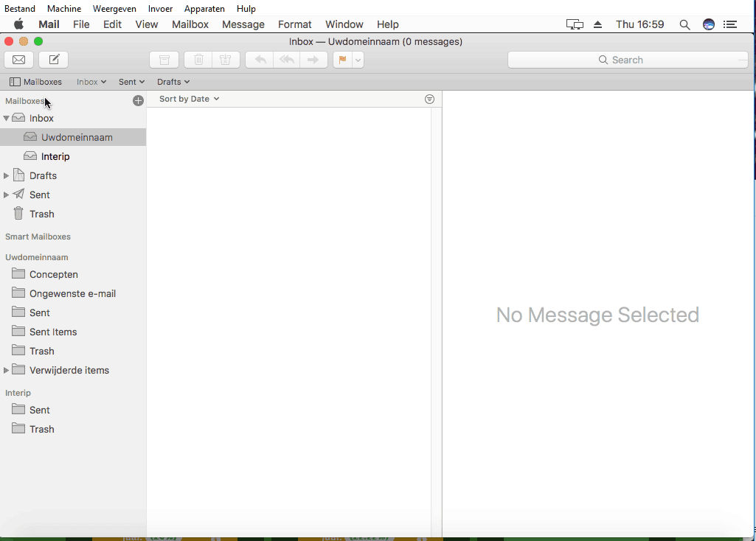756x541 pixels.
Task: Click the Search field
Action: 627,60
